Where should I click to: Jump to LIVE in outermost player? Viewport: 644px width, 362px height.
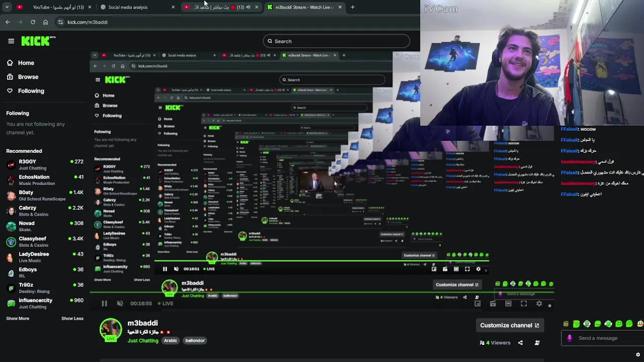point(166,304)
